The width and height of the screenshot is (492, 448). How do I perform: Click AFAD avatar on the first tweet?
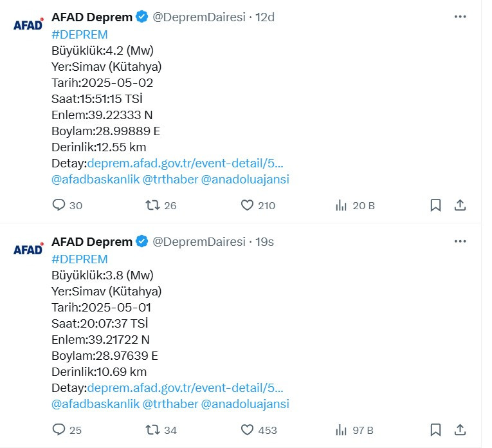(x=28, y=24)
